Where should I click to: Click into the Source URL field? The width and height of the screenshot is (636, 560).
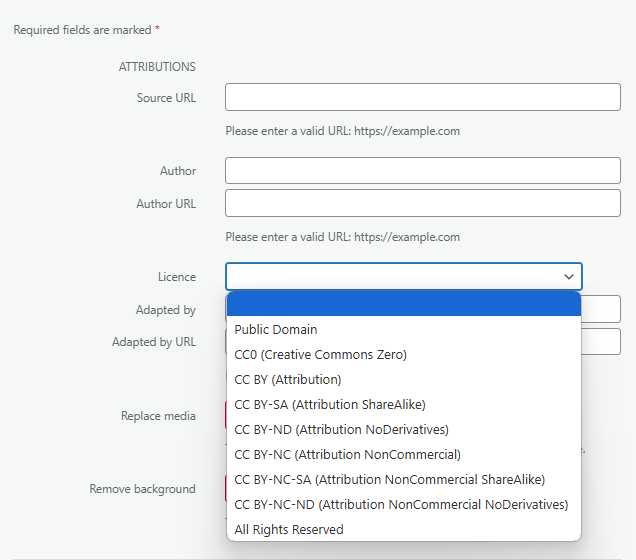click(x=423, y=97)
